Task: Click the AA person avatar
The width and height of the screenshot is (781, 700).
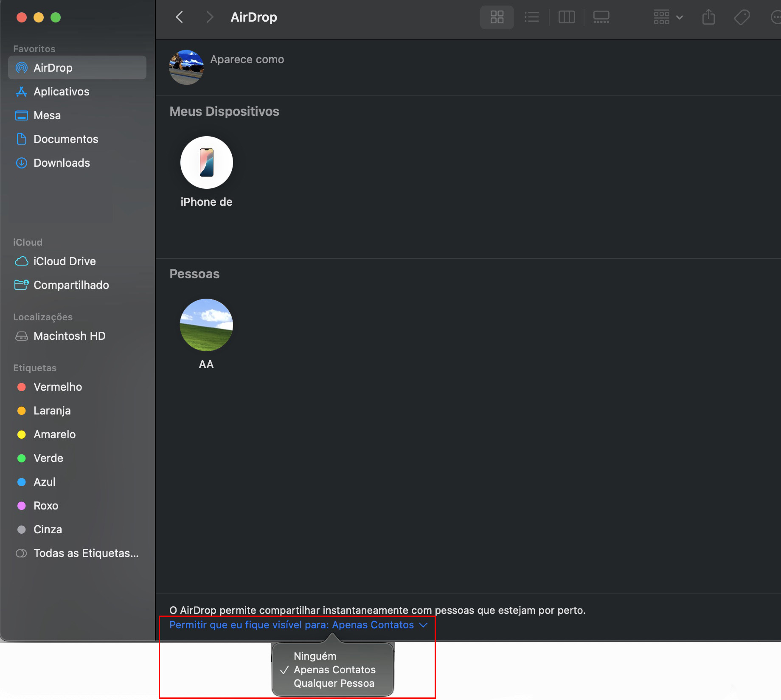Action: [206, 325]
